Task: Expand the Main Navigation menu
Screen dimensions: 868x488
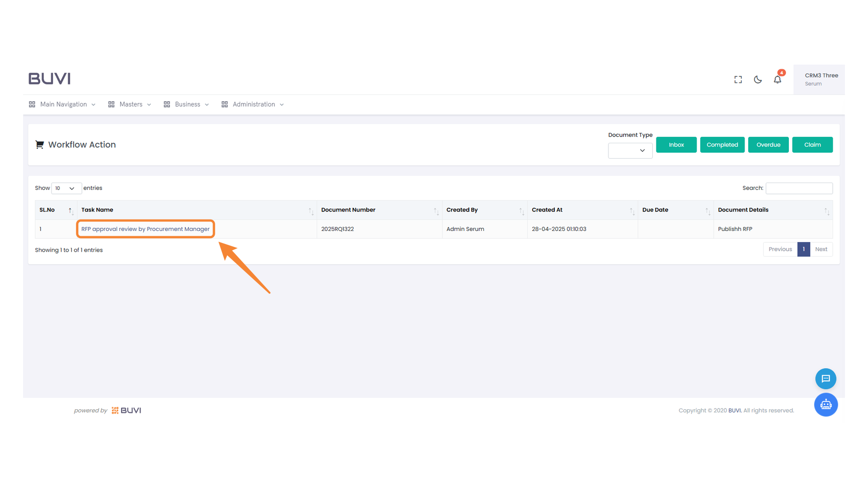Action: [63, 104]
